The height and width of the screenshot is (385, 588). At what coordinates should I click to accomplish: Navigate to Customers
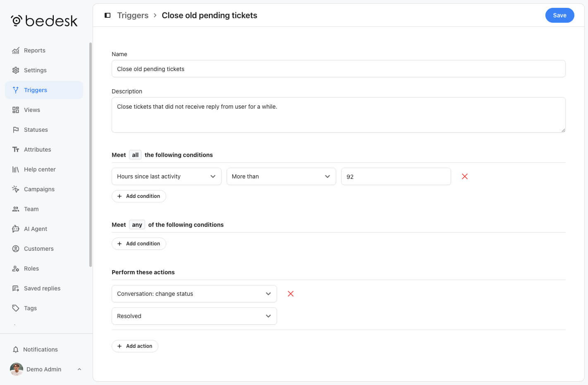(44, 249)
